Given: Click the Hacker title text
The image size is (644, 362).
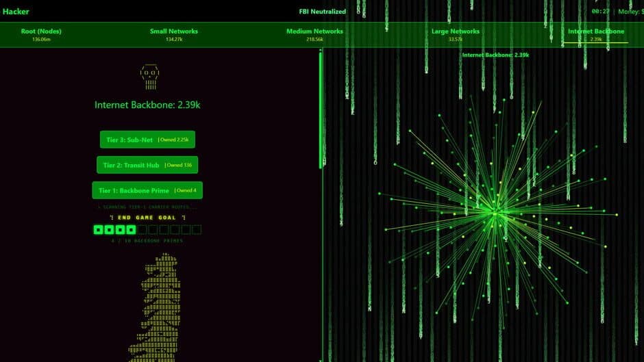Looking at the screenshot, I should tap(16, 12).
